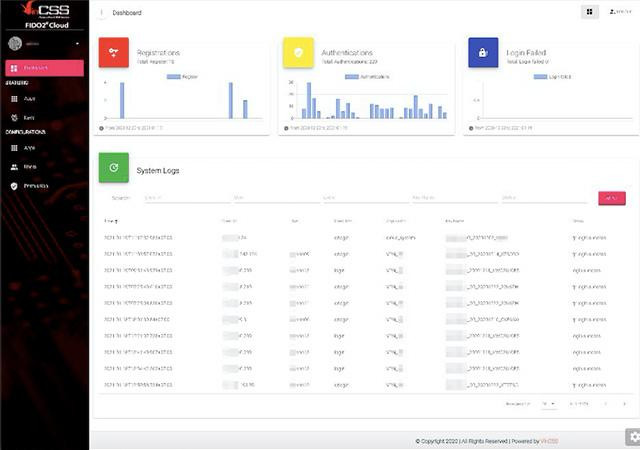Toggle the Login Failed chart legend series

pyautogui.click(x=551, y=76)
